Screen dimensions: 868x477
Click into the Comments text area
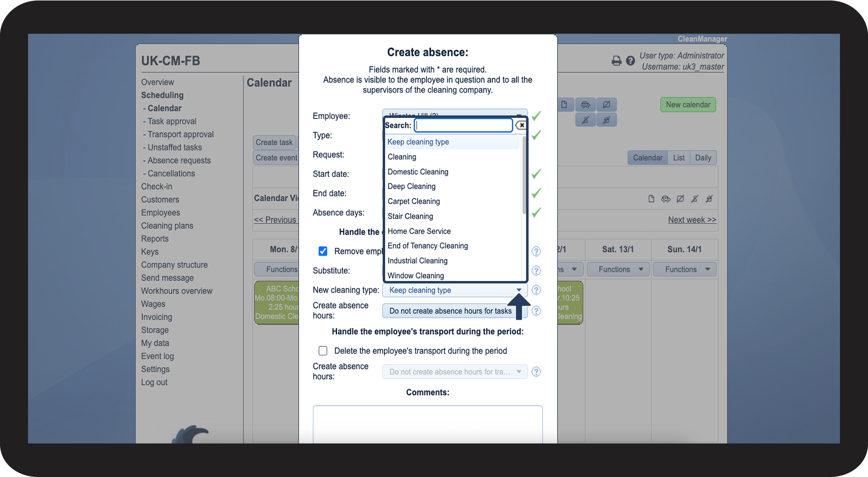[428, 424]
